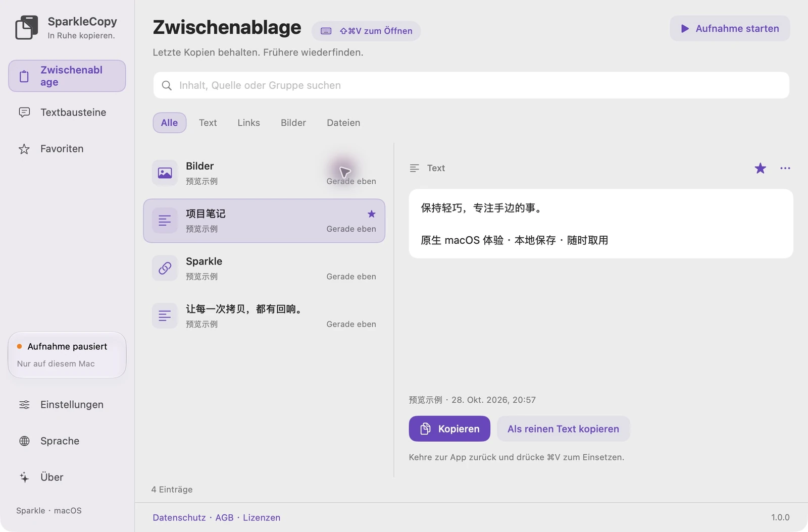Screen dimensions: 808x532
Task: Switch to the Links filter tab
Action: tap(248, 123)
